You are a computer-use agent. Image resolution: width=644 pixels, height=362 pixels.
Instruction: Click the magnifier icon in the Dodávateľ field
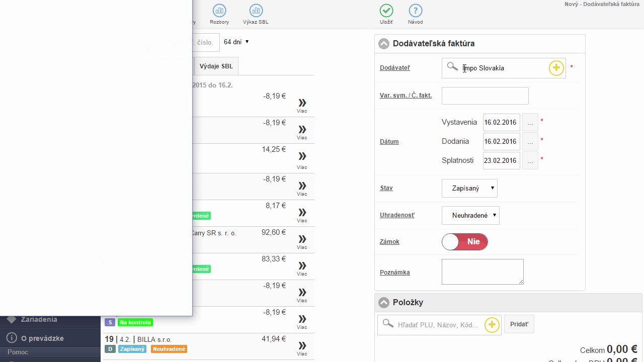click(452, 67)
